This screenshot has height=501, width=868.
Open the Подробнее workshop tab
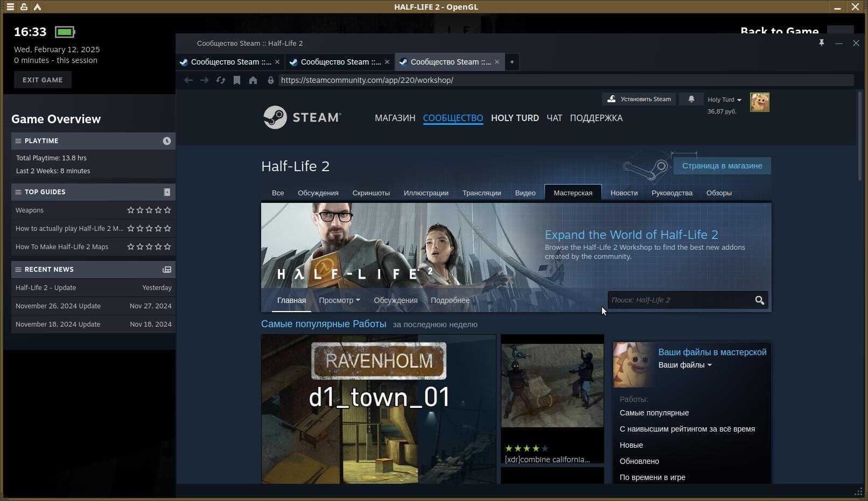450,300
